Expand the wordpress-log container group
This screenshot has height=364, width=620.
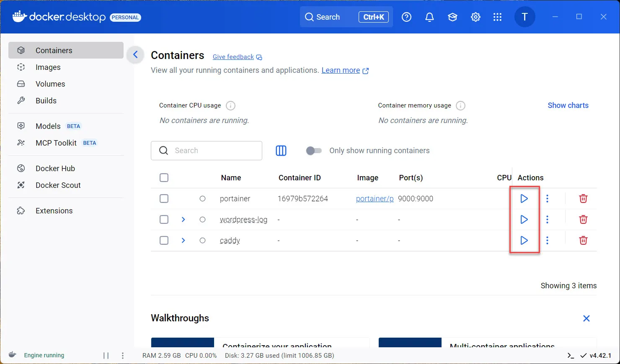pyautogui.click(x=183, y=219)
